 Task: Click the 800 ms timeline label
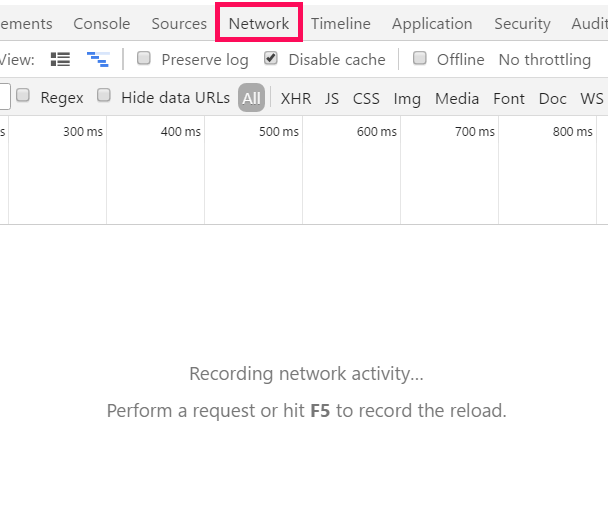tap(573, 132)
